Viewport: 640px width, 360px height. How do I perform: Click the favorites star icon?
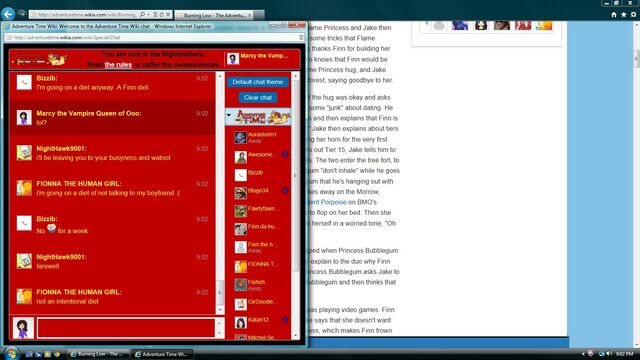click(623, 14)
